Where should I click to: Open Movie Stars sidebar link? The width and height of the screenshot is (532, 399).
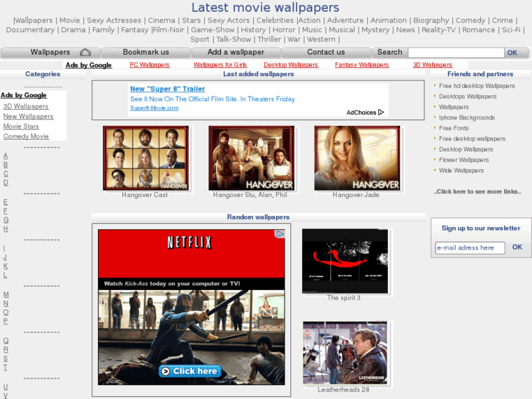pos(21,127)
